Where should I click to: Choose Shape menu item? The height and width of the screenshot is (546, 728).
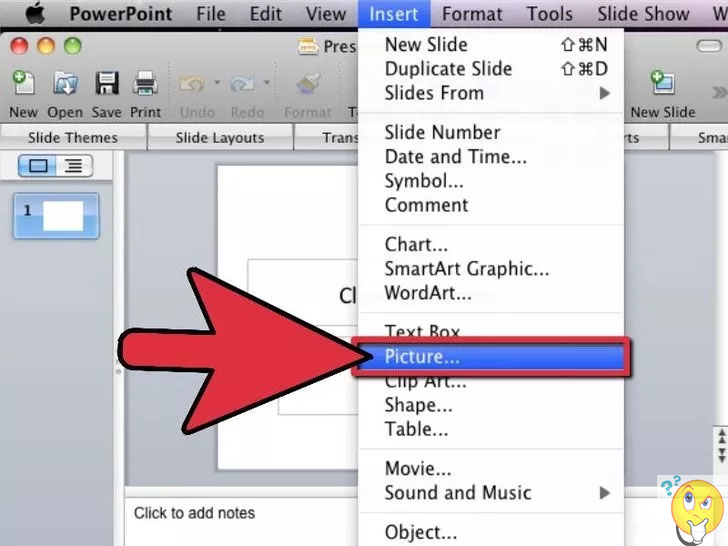491,405
